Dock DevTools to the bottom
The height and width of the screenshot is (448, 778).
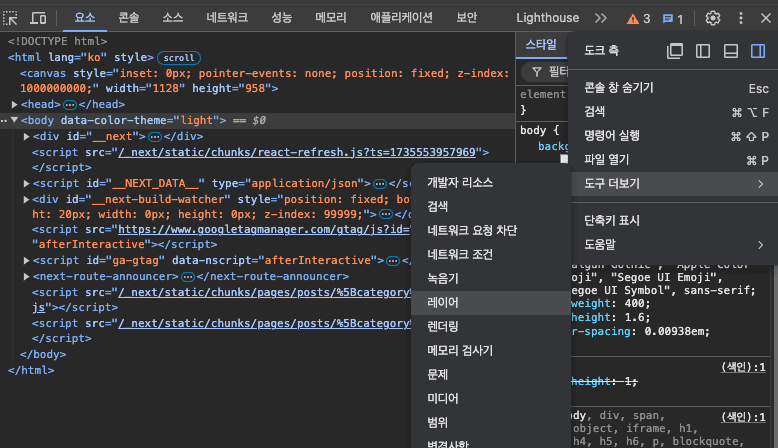pyautogui.click(x=730, y=51)
